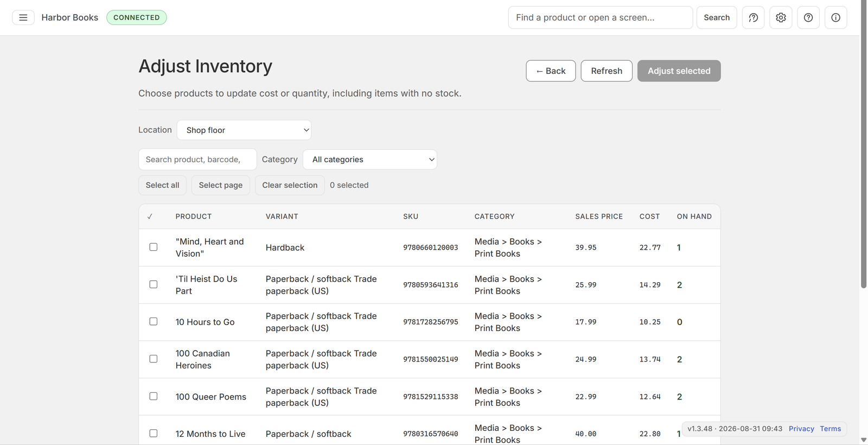
Task: Check the 100 Queer Poems checkbox
Action: click(x=154, y=396)
